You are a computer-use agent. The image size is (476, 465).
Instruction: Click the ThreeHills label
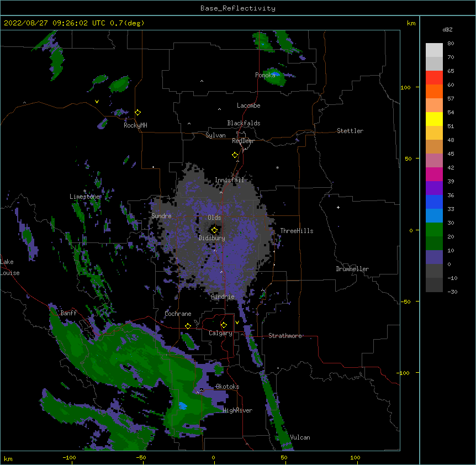coord(297,231)
